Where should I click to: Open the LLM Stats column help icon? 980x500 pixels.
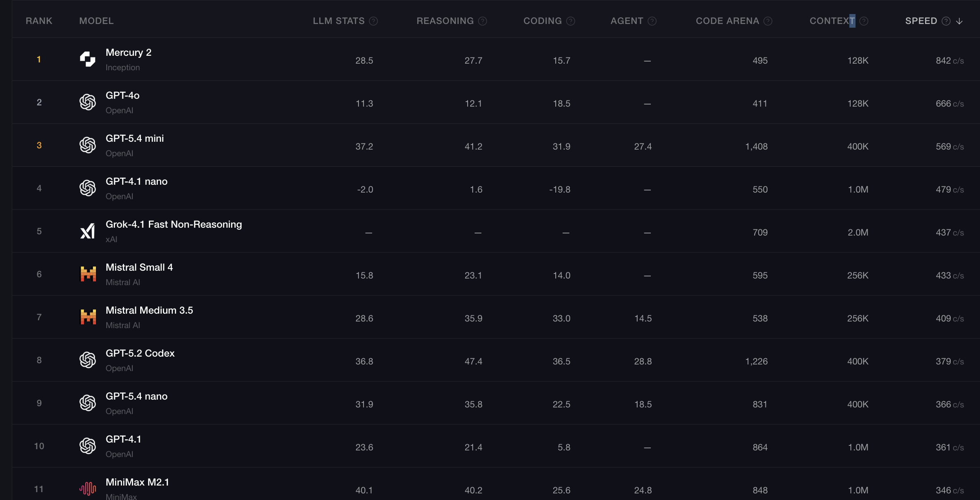click(373, 21)
